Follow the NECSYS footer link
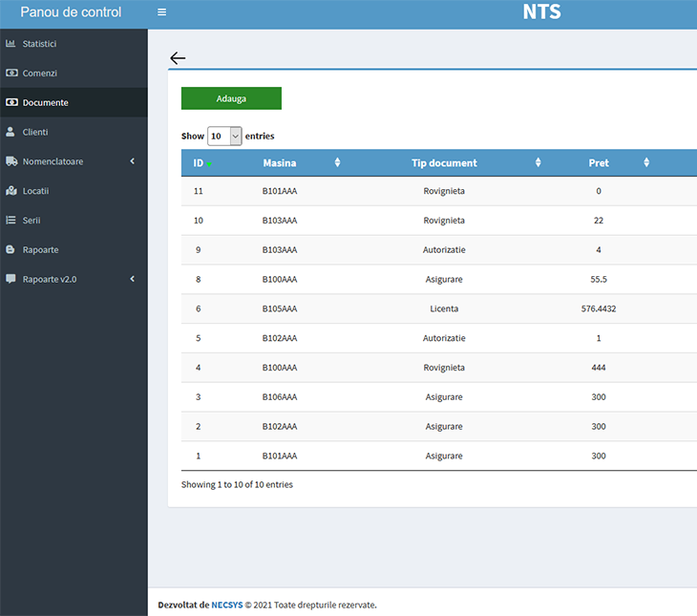This screenshot has width=697, height=616. pos(226,605)
